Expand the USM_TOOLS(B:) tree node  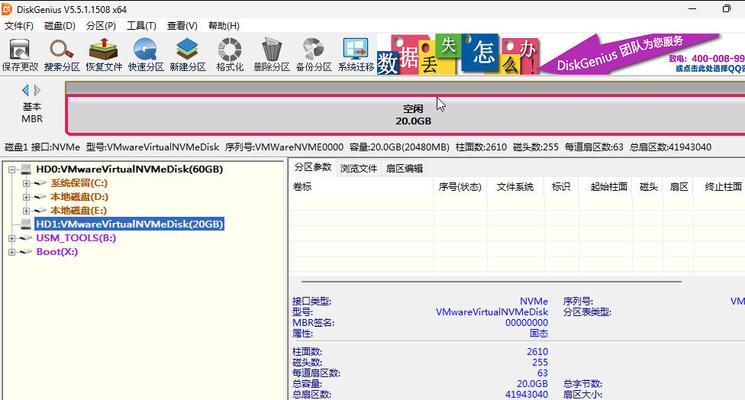point(12,238)
